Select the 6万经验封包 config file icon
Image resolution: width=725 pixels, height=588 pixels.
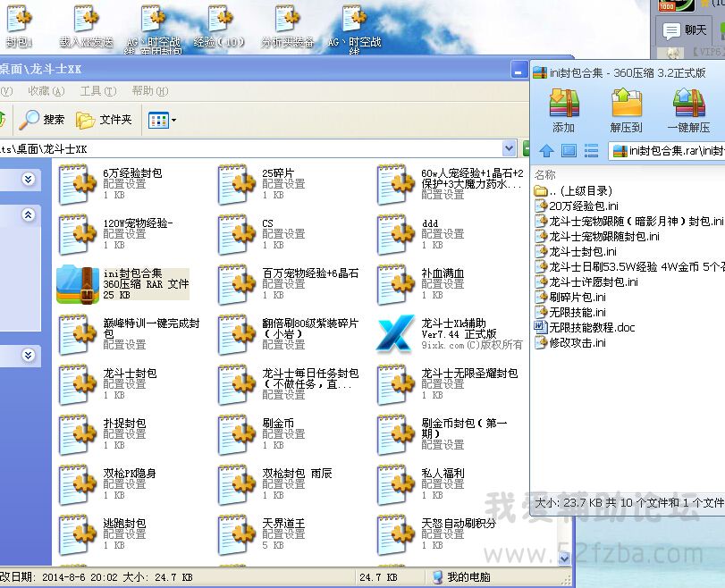77,184
